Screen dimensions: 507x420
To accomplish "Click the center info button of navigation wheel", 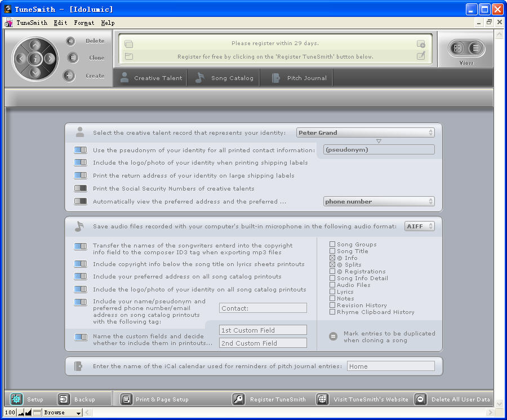I will [35, 59].
